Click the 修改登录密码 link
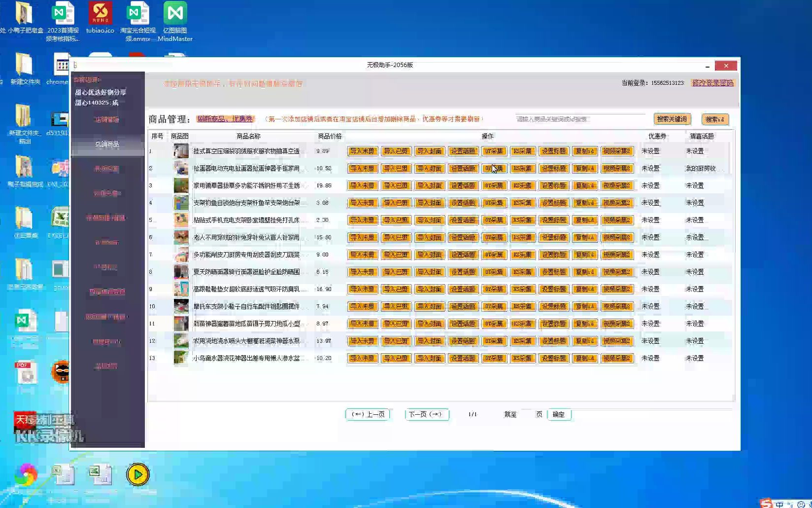 click(x=712, y=83)
